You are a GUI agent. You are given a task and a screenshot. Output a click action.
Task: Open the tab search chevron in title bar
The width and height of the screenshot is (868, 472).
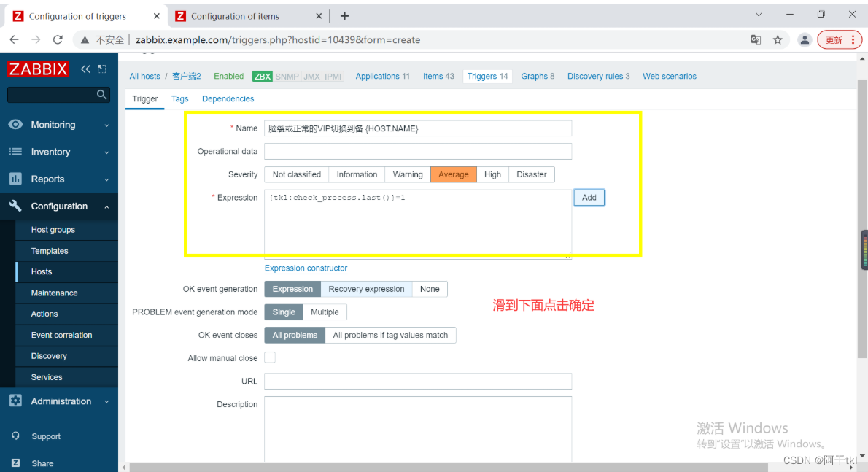click(x=759, y=15)
